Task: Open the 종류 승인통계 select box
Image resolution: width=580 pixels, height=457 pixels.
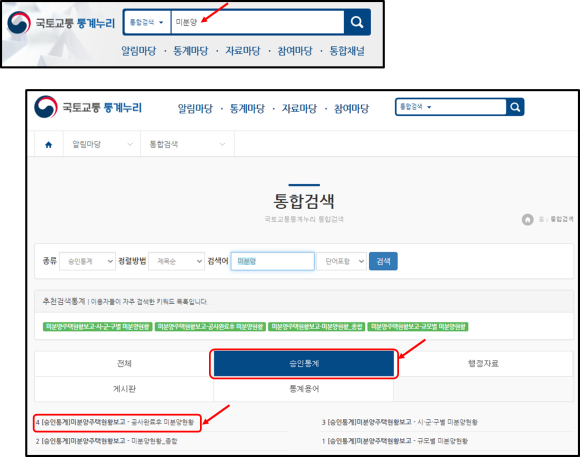Action: click(87, 261)
